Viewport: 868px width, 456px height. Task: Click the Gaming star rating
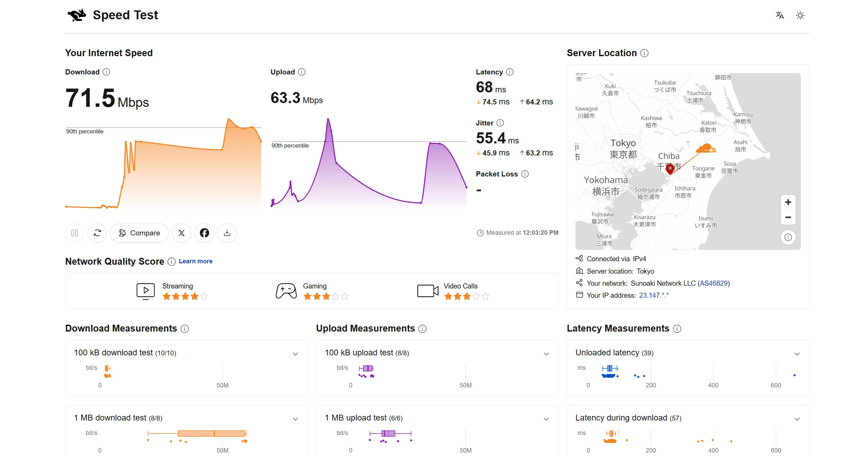326,296
